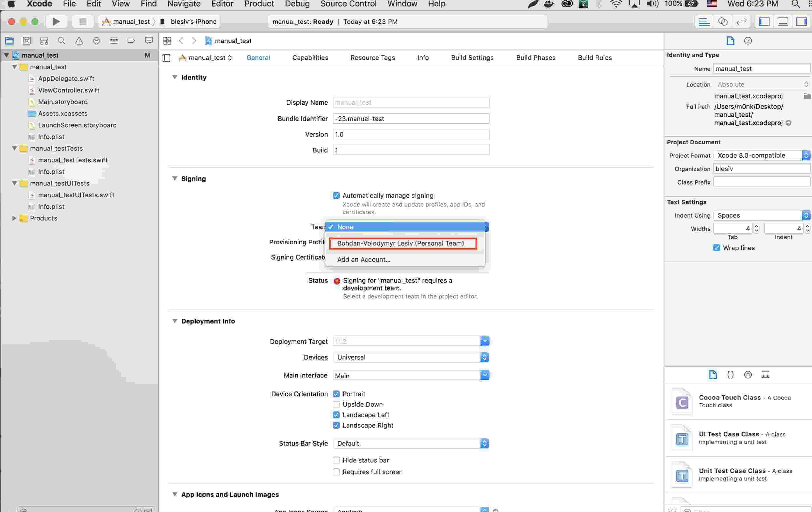
Task: Expand the Deployment Target dropdown
Action: (485, 341)
